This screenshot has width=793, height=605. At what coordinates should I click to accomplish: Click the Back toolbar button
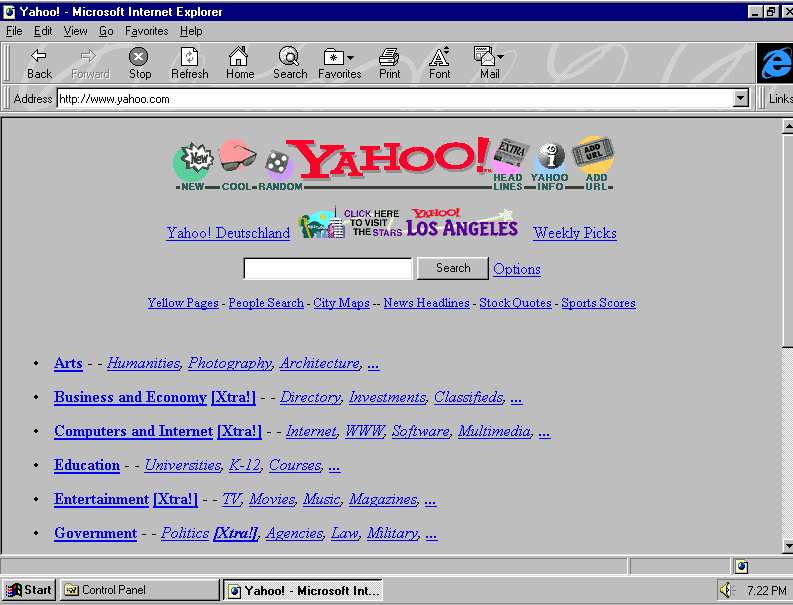(39, 63)
